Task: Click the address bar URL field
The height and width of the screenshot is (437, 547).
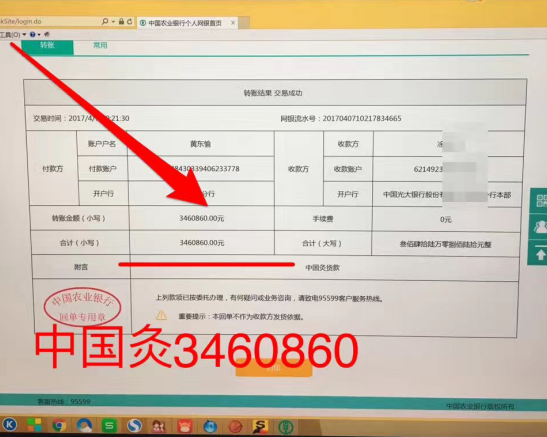Action: pyautogui.click(x=49, y=22)
